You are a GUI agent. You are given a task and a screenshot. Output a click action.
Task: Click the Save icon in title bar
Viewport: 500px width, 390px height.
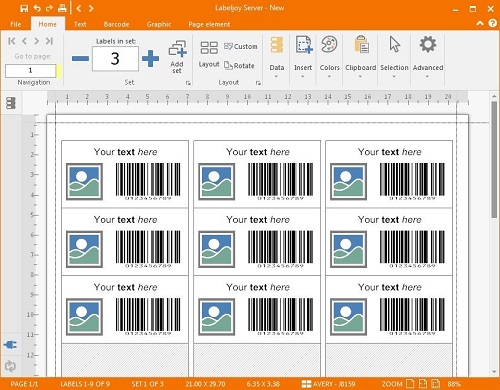pos(24,8)
